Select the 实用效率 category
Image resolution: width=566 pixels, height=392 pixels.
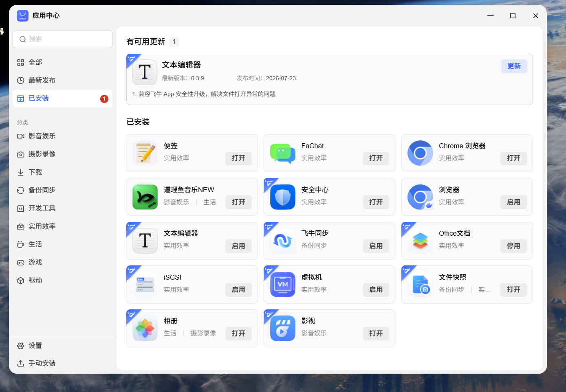click(x=62, y=226)
